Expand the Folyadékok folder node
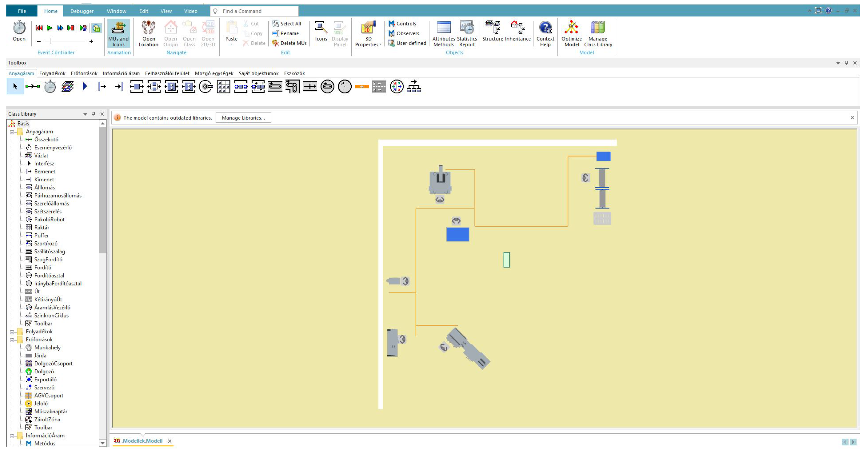 click(12, 332)
